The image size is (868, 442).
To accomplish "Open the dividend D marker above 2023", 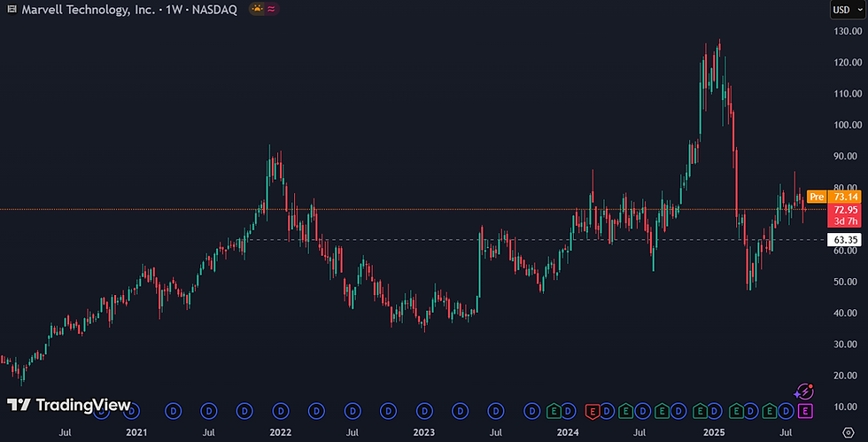I will pos(424,411).
